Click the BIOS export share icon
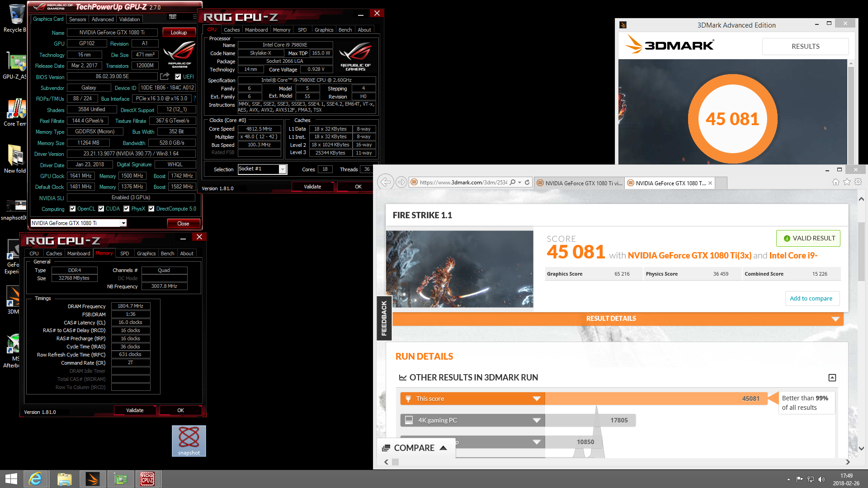This screenshot has height=488, width=868. tap(165, 76)
